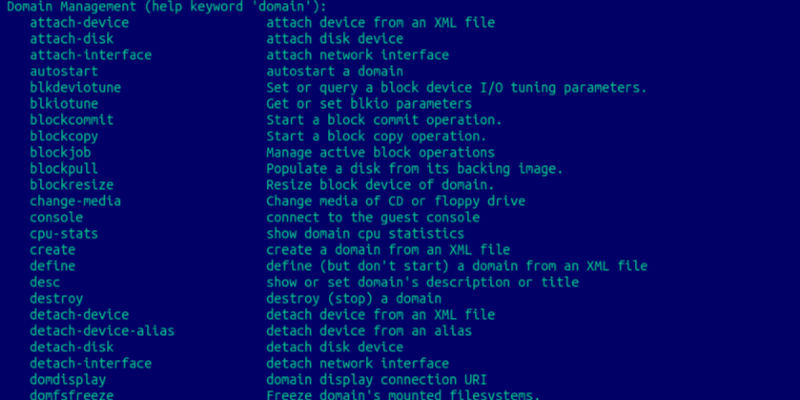Place cursor on 'blkiotune' command
Viewport: 800px width, 400px height.
[x=64, y=103]
